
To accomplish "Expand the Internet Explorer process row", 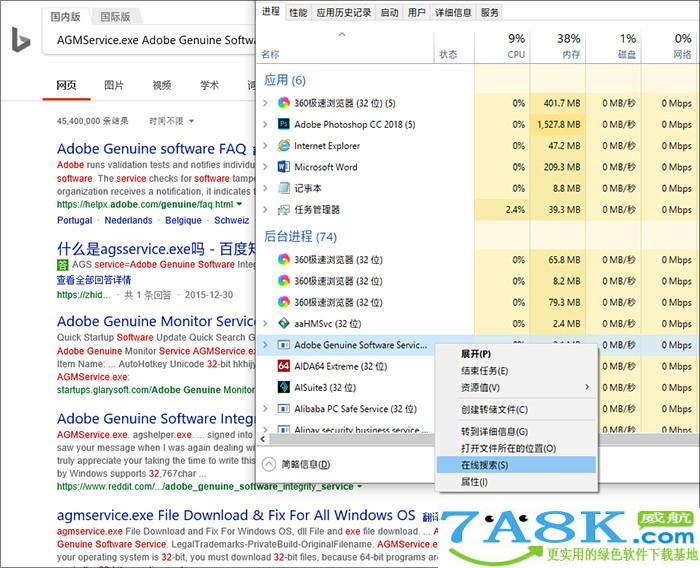I will click(x=266, y=146).
